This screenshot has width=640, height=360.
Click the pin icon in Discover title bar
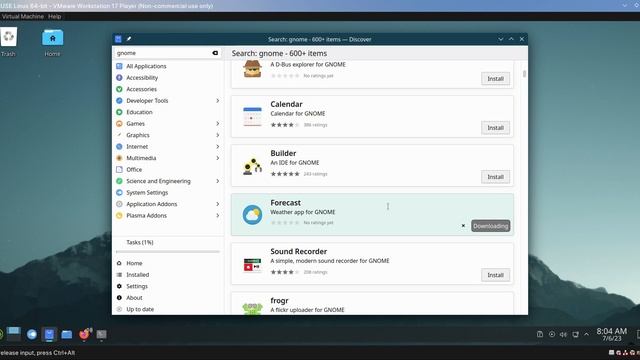click(x=129, y=39)
